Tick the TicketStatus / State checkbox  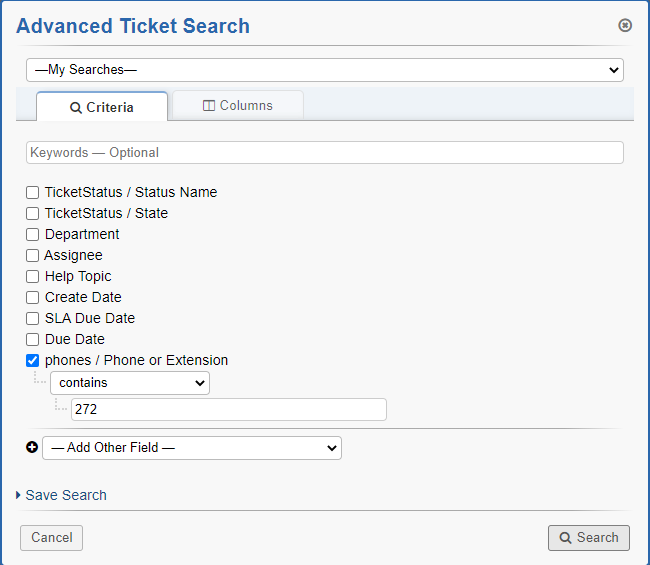click(x=33, y=213)
